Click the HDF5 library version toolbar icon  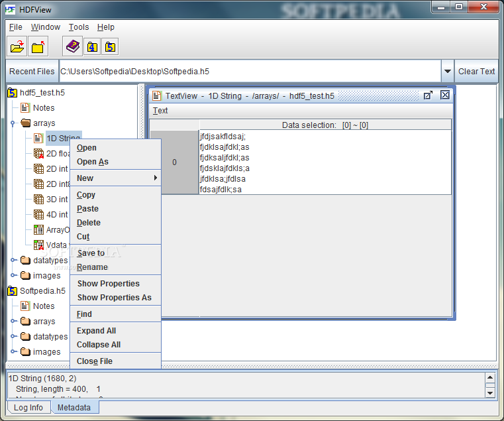click(x=110, y=47)
